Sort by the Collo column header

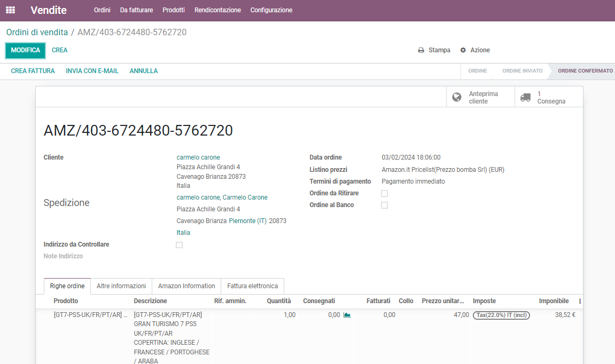tap(406, 301)
